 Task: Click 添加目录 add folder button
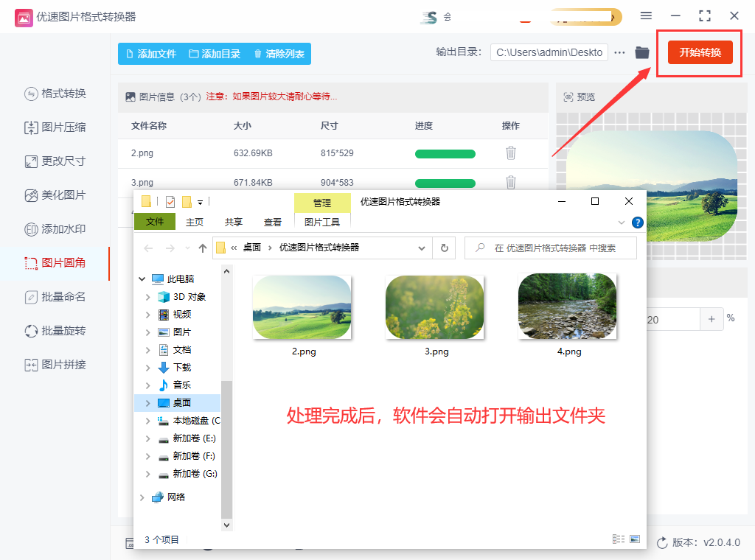click(x=215, y=54)
